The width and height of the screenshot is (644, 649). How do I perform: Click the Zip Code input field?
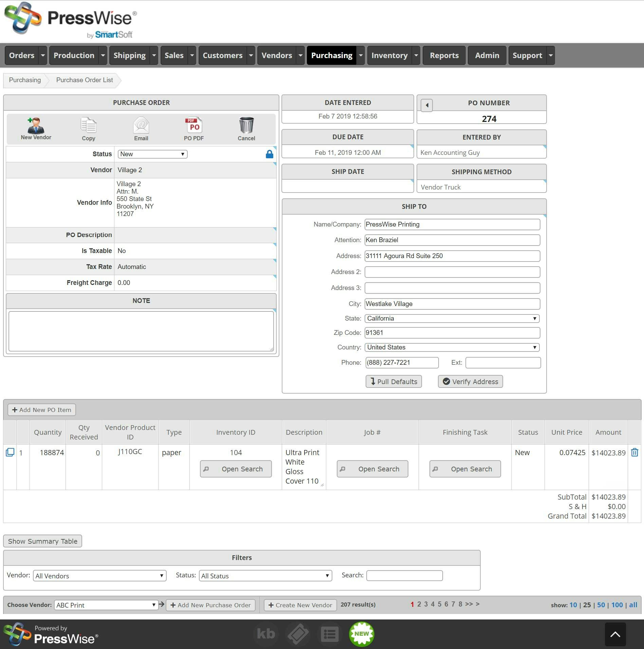pos(452,333)
